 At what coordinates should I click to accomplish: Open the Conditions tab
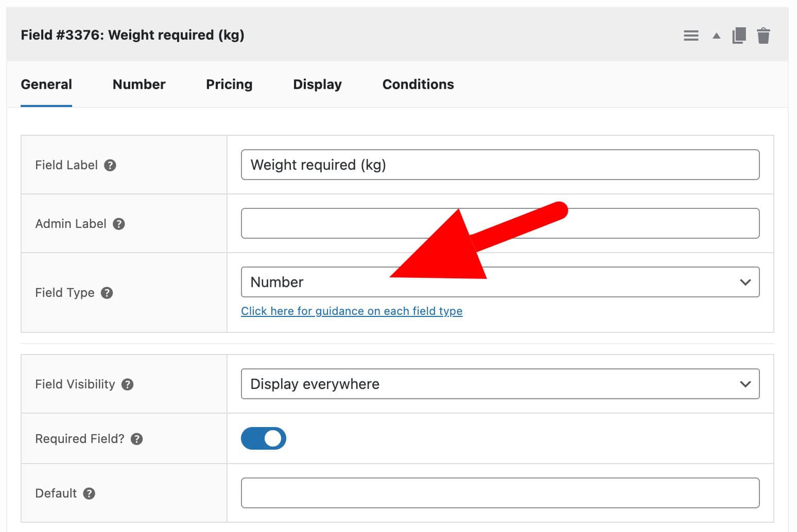(418, 84)
